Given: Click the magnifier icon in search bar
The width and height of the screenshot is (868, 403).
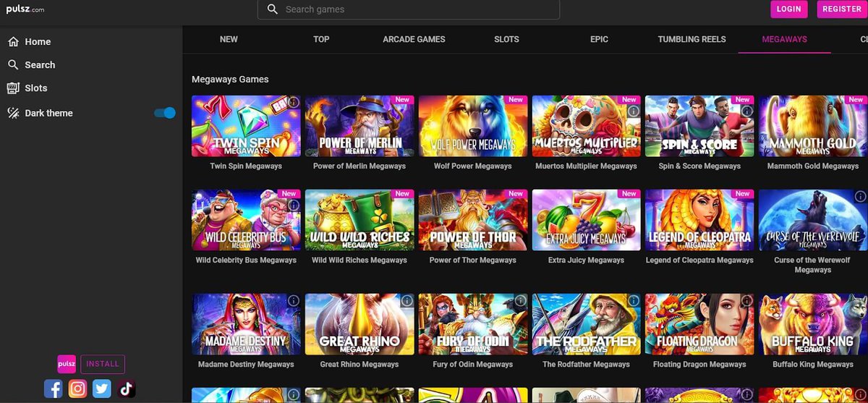Looking at the screenshot, I should click(273, 9).
